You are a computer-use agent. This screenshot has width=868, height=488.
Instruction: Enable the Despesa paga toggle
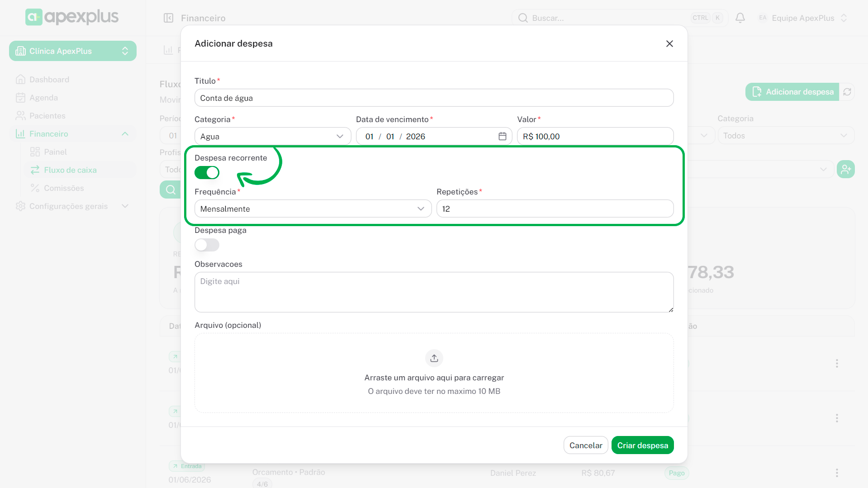tap(207, 245)
